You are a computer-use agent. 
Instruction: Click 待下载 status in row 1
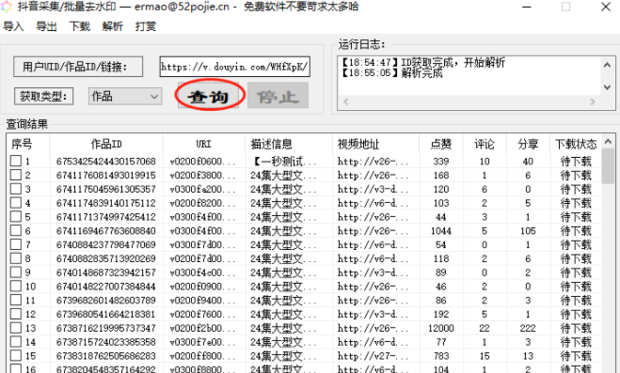(576, 161)
